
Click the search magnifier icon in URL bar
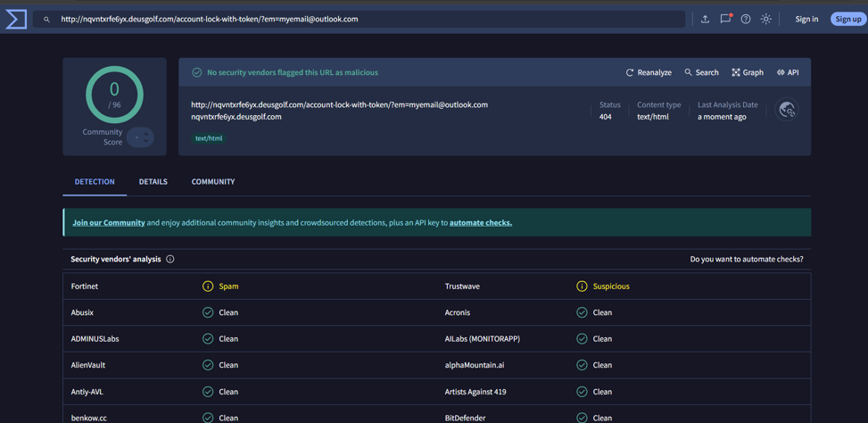46,19
